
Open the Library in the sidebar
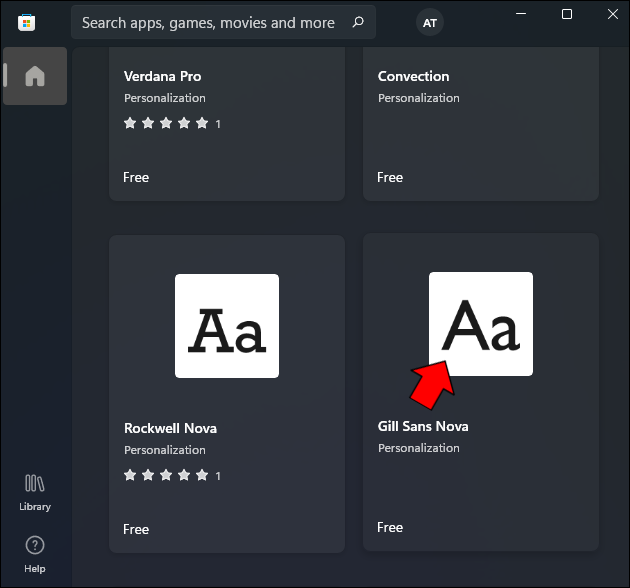point(35,491)
